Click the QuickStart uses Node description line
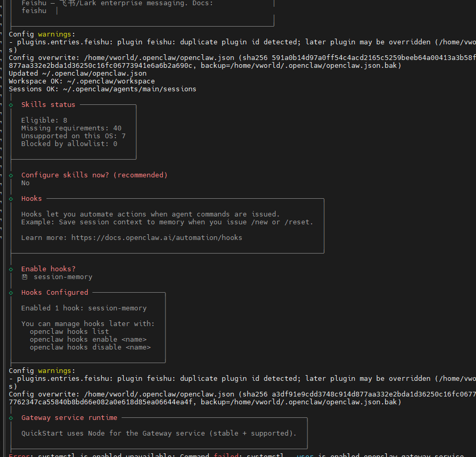This screenshot has width=476, height=457. 159,434
